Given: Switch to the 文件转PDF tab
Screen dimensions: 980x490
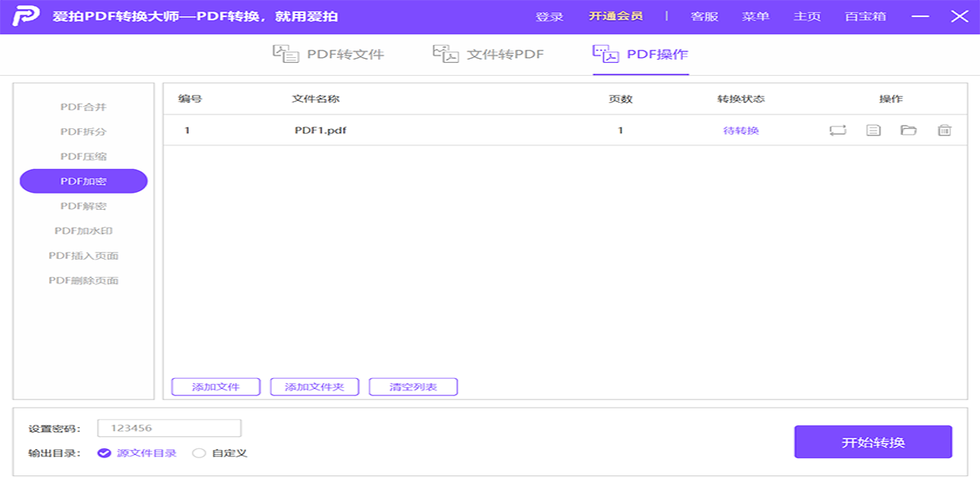Looking at the screenshot, I should click(488, 55).
